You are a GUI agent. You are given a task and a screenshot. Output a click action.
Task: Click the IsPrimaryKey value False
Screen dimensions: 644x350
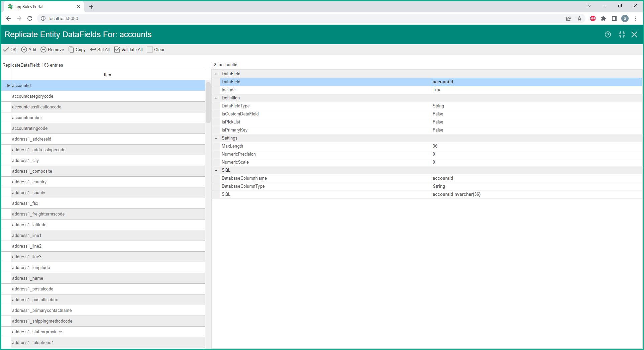tap(536, 130)
